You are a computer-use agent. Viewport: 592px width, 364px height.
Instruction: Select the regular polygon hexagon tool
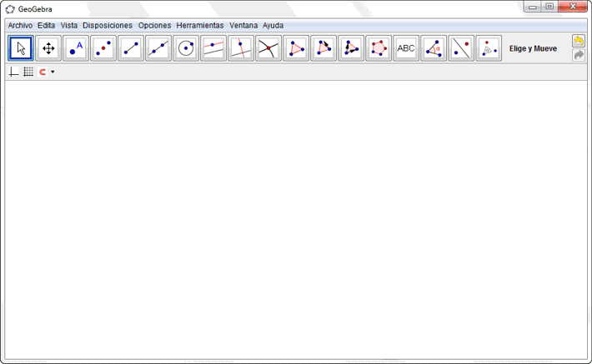click(379, 48)
